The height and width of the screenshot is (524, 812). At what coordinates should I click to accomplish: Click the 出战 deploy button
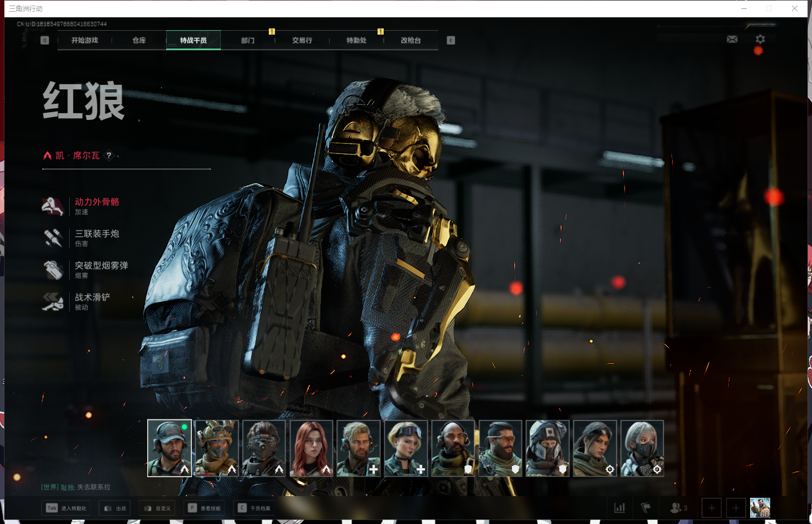click(x=115, y=508)
